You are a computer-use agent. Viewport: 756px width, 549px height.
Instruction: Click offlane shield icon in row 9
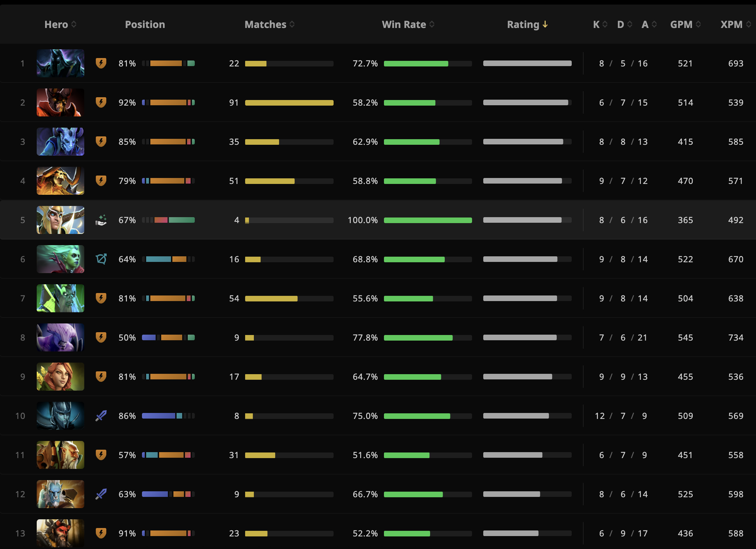(101, 377)
